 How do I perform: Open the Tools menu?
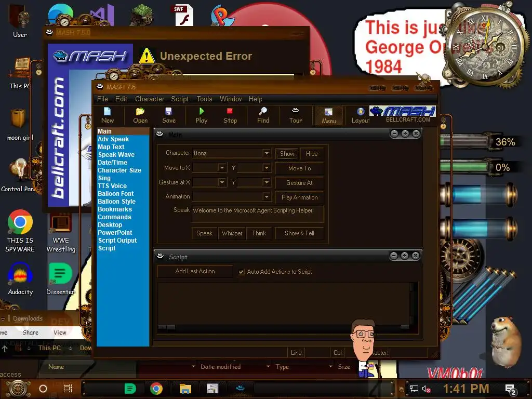204,99
